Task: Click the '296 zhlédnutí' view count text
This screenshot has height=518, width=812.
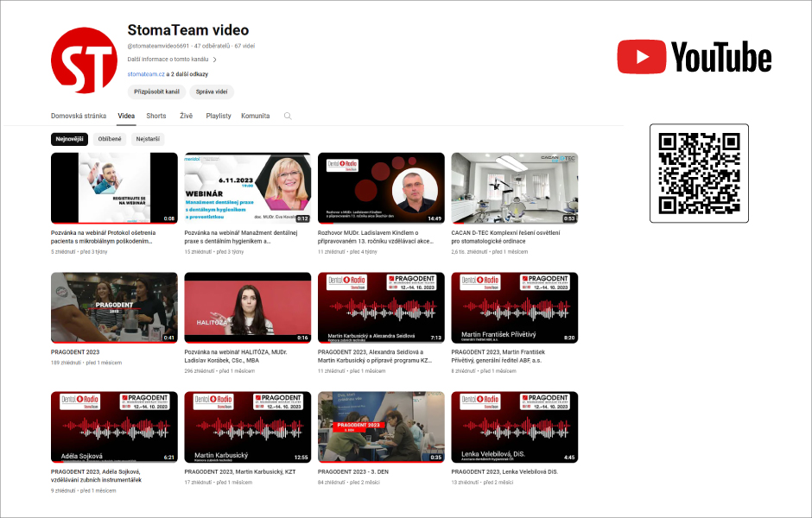Action: [200, 371]
